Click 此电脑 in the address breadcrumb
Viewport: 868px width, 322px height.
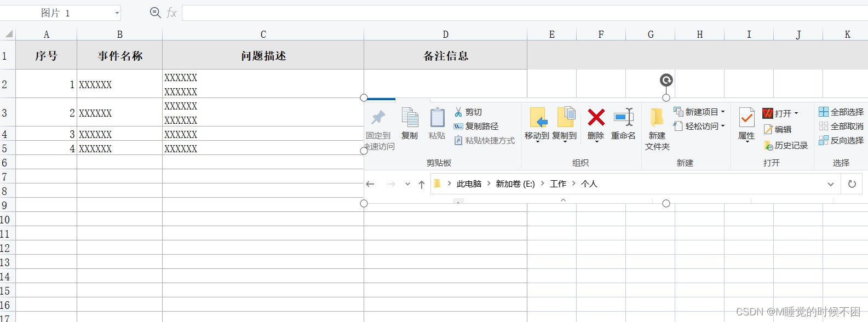click(x=469, y=184)
